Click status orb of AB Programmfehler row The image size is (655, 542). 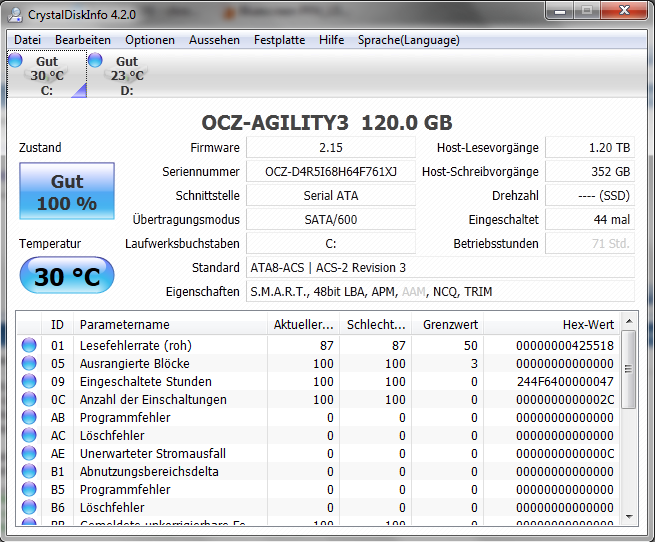tap(29, 417)
